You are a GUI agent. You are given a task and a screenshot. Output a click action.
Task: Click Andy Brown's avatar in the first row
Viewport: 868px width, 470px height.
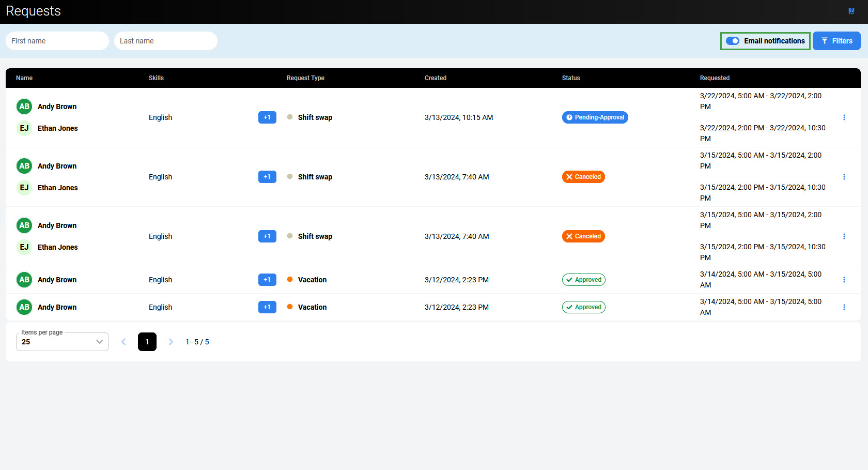[x=24, y=107]
